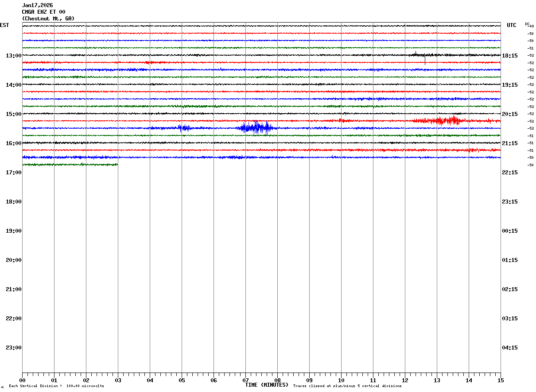Screen dimensions: 536x392
Task: Select the 21:00 EST time label
Action: (14, 289)
